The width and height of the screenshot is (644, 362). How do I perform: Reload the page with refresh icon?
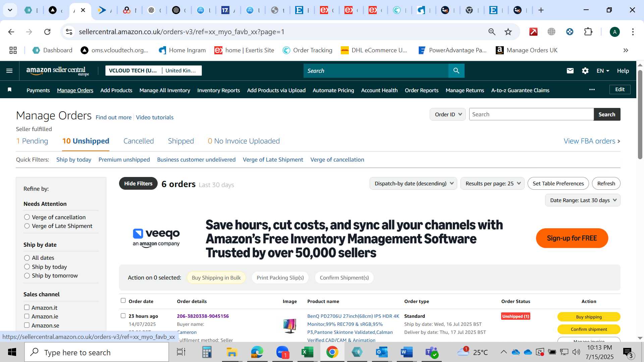(x=47, y=32)
